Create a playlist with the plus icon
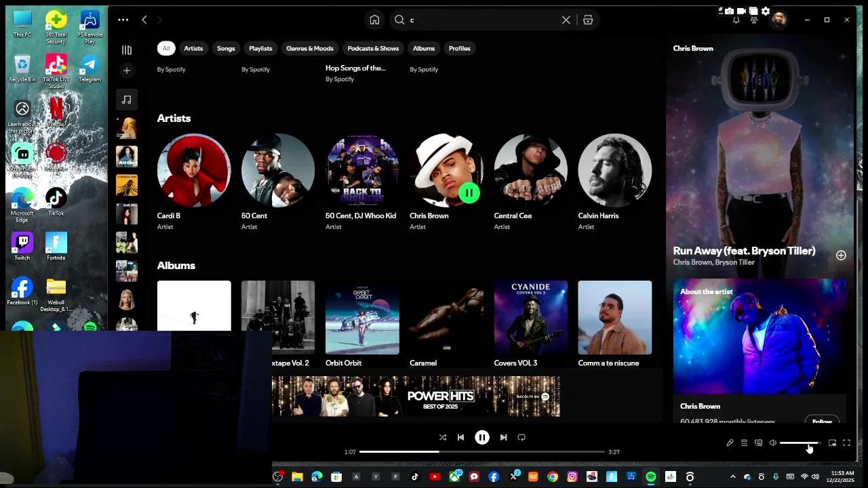This screenshot has width=868, height=488. (x=127, y=70)
